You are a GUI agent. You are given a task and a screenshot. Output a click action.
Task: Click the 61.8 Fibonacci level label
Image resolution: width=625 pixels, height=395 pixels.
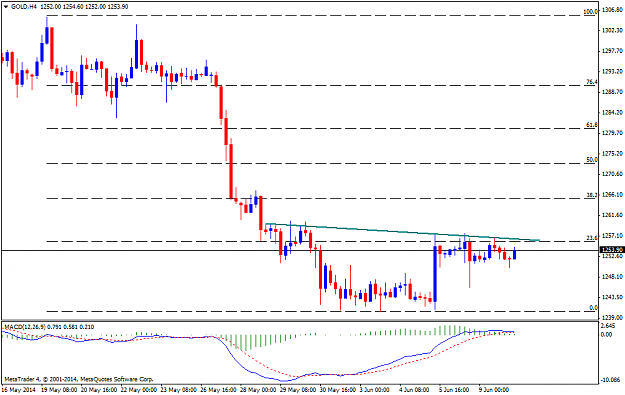[592, 125]
